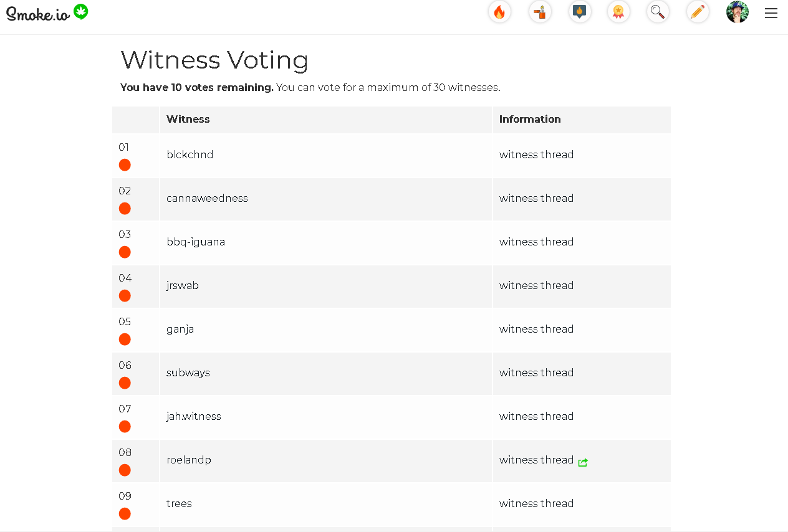Viewport: 788px width, 532px height.
Task: Open the flame speech-bubble icon
Action: pyautogui.click(x=580, y=12)
